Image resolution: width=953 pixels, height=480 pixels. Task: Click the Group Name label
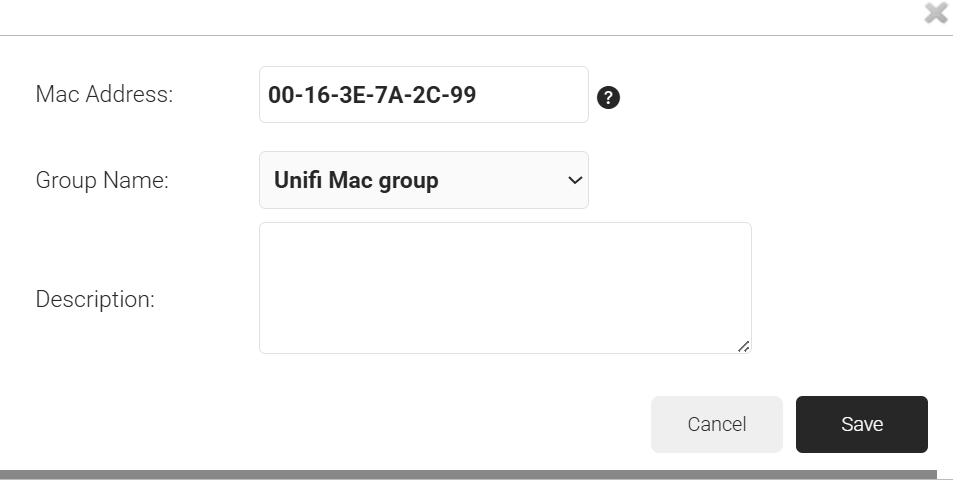(x=102, y=181)
